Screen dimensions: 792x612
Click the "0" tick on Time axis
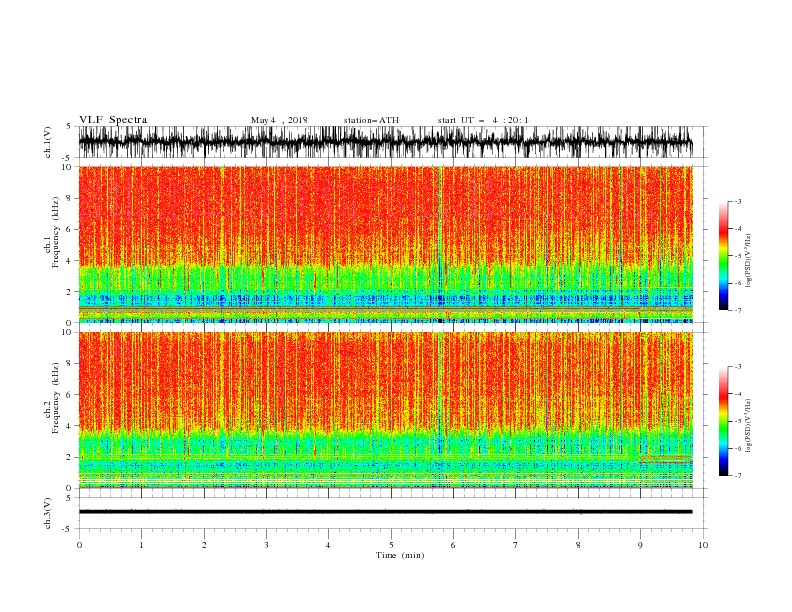click(x=79, y=545)
